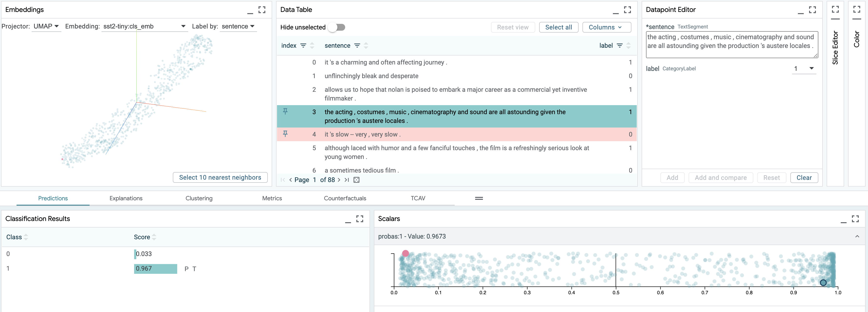Click the Select all button

558,27
